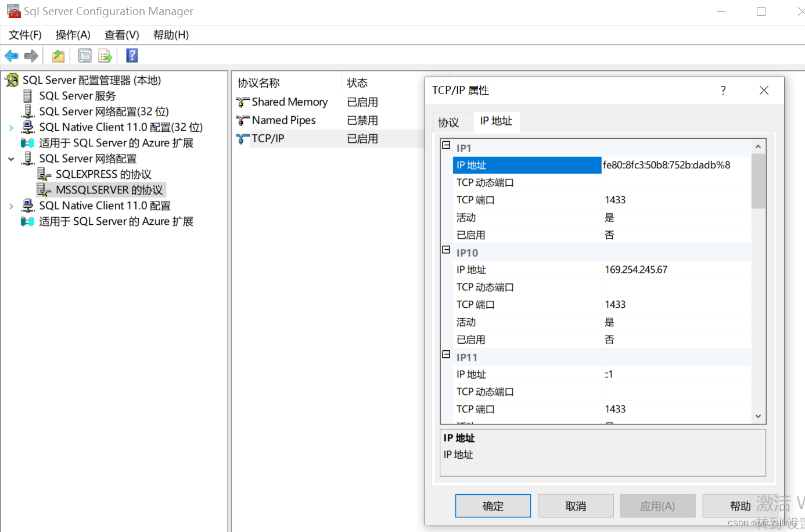Click the SQL Native Client 11.0 配置(32 位) icon
The width and height of the screenshot is (805, 532).
[x=27, y=127]
